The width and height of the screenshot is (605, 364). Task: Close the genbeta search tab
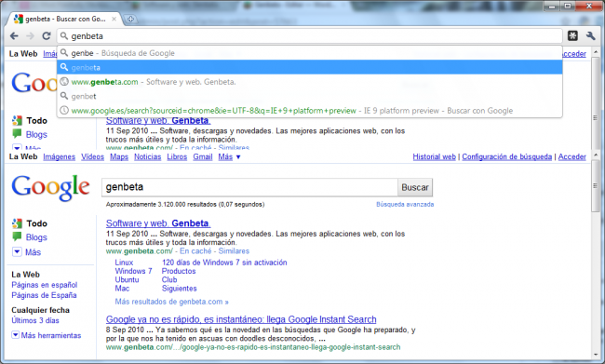pyautogui.click(x=114, y=19)
